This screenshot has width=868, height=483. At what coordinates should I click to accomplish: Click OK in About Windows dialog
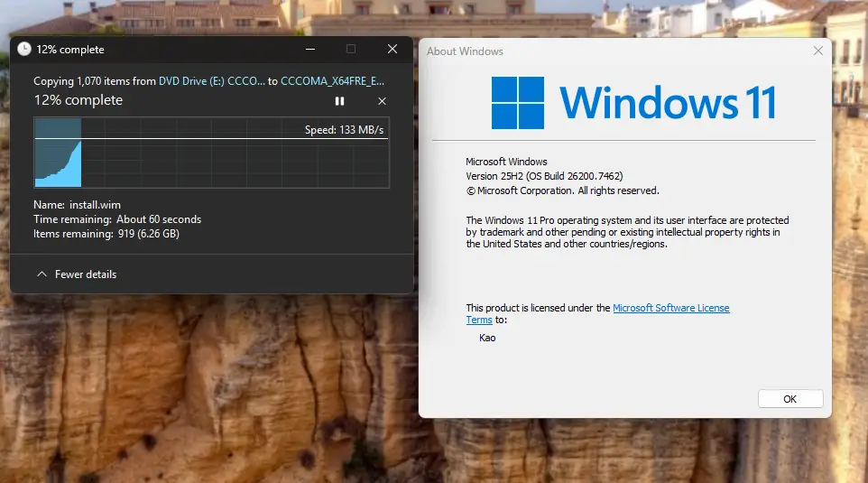pyautogui.click(x=790, y=399)
